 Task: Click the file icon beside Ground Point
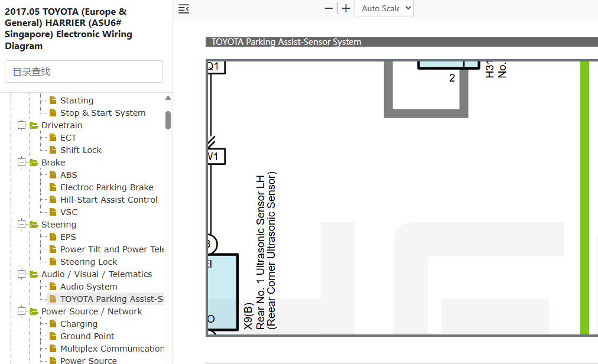click(x=53, y=336)
